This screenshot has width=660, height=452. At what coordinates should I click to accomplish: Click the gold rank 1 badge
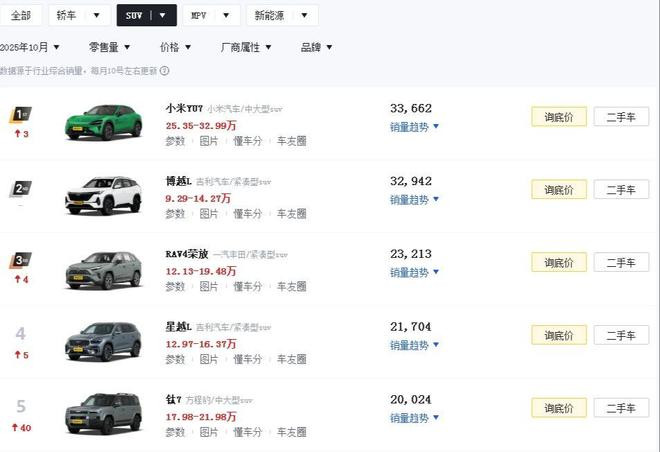click(19, 115)
